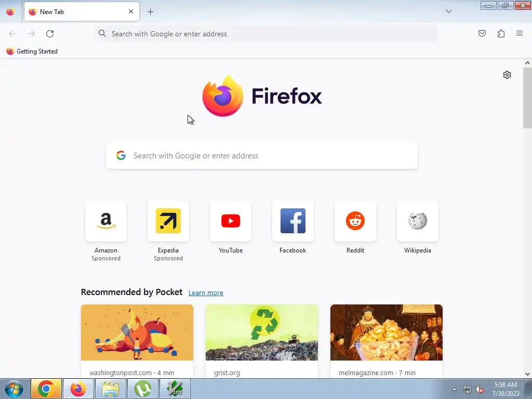
Task: Go back with the back arrow
Action: click(x=12, y=34)
